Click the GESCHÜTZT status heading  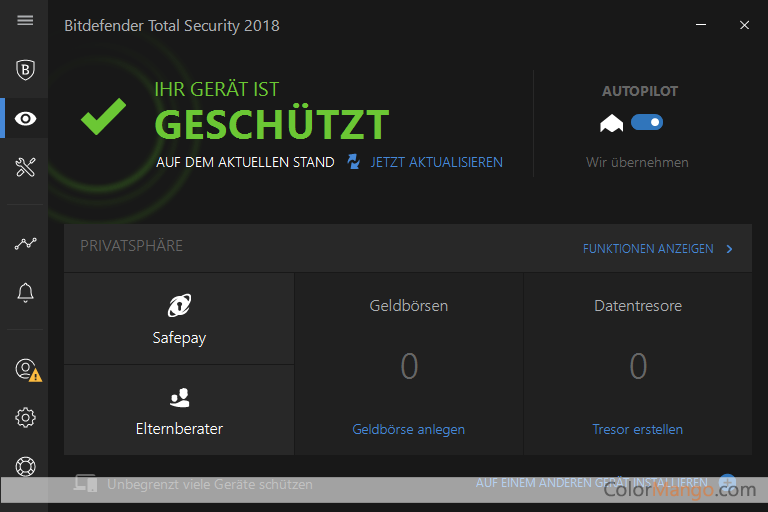(x=272, y=124)
